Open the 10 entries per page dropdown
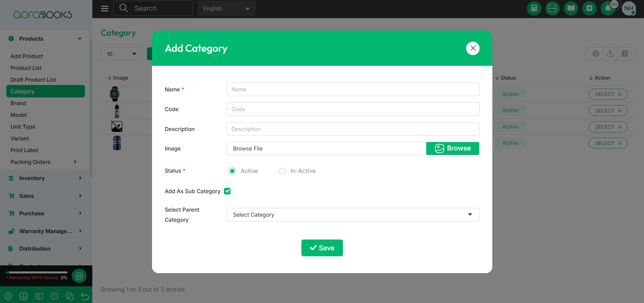Viewport: 644px width, 303px height. pyautogui.click(x=121, y=54)
